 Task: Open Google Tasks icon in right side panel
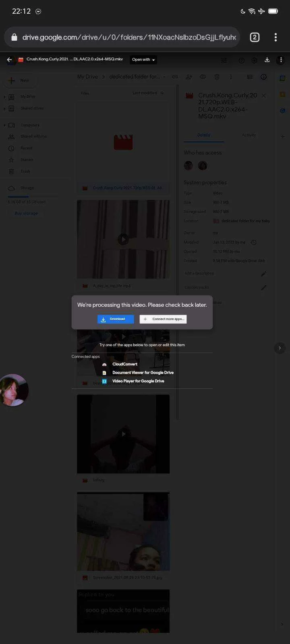[x=282, y=111]
